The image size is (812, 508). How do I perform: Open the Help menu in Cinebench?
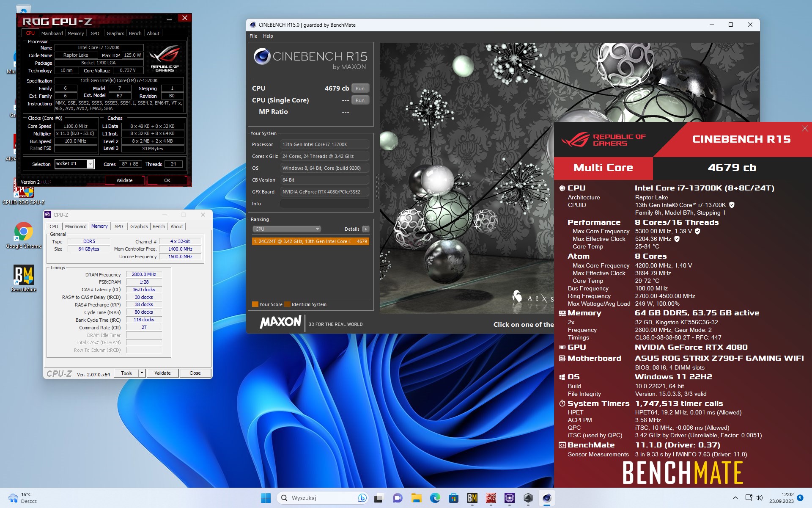pos(268,36)
